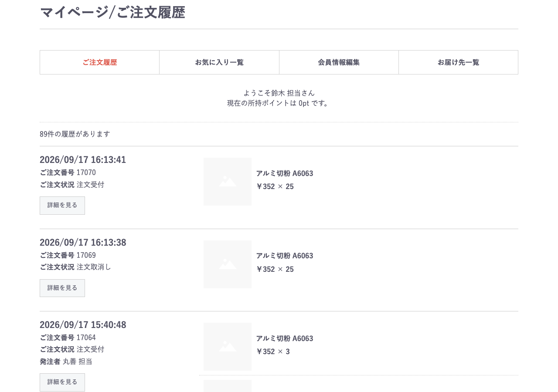Image resolution: width=558 pixels, height=392 pixels.
Task: Open product thumbnail for order 17064
Action: point(228,347)
